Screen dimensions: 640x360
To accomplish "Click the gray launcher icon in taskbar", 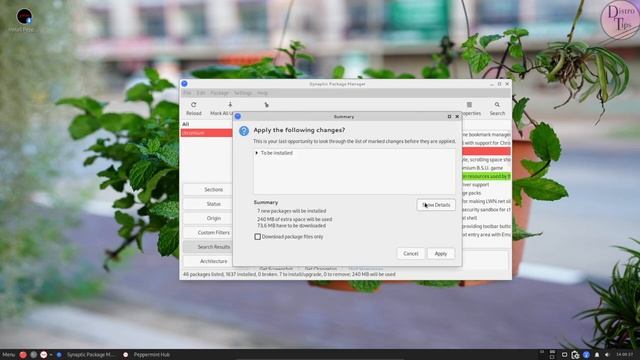I will [33, 355].
